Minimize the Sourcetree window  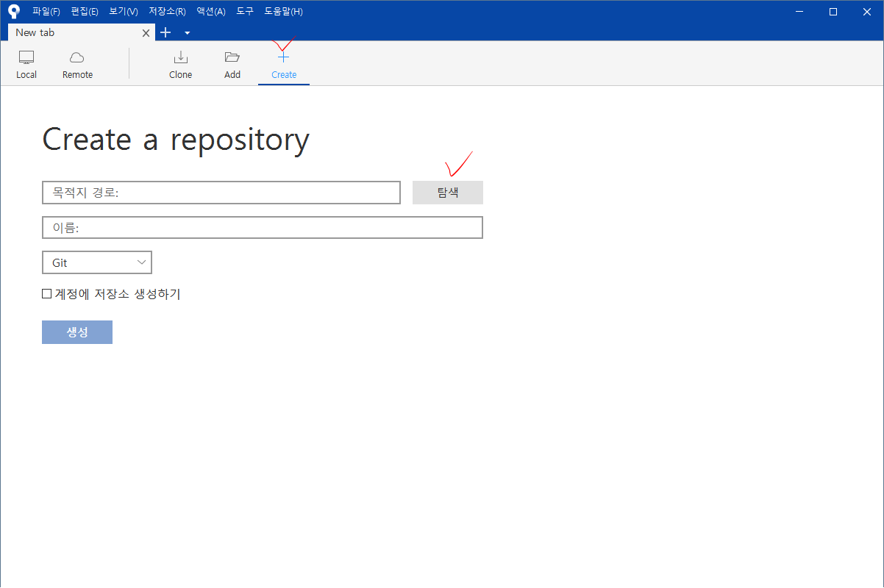(x=799, y=11)
